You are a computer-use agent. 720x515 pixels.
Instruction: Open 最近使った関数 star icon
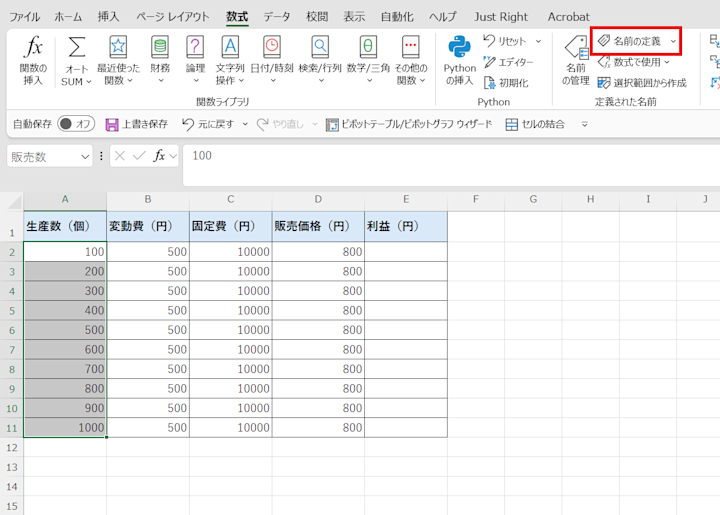pyautogui.click(x=118, y=47)
